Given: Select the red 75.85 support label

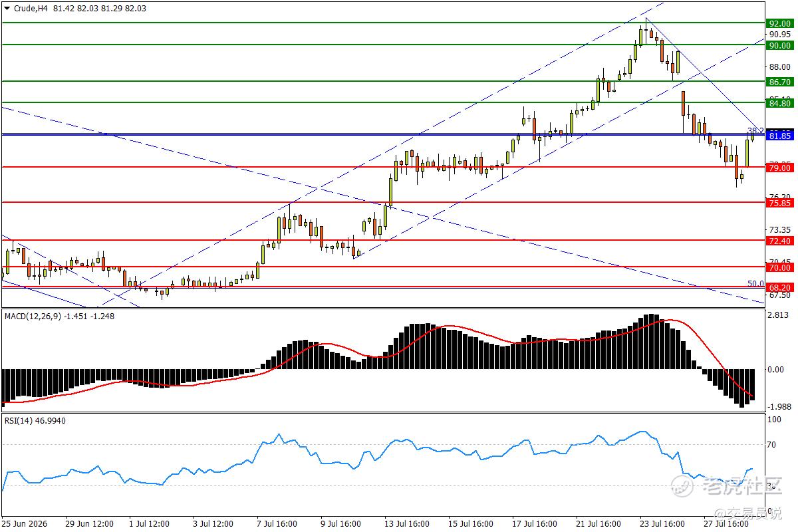Looking at the screenshot, I should point(779,203).
